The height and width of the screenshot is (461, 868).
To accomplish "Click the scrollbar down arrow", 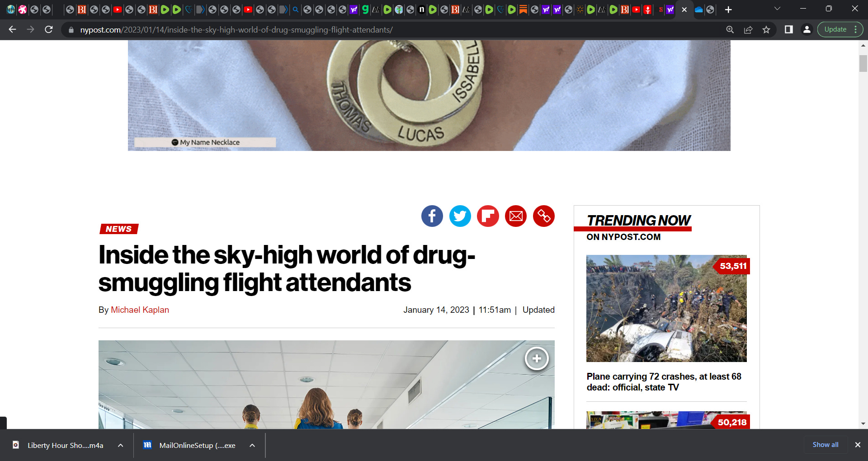I will (863, 424).
